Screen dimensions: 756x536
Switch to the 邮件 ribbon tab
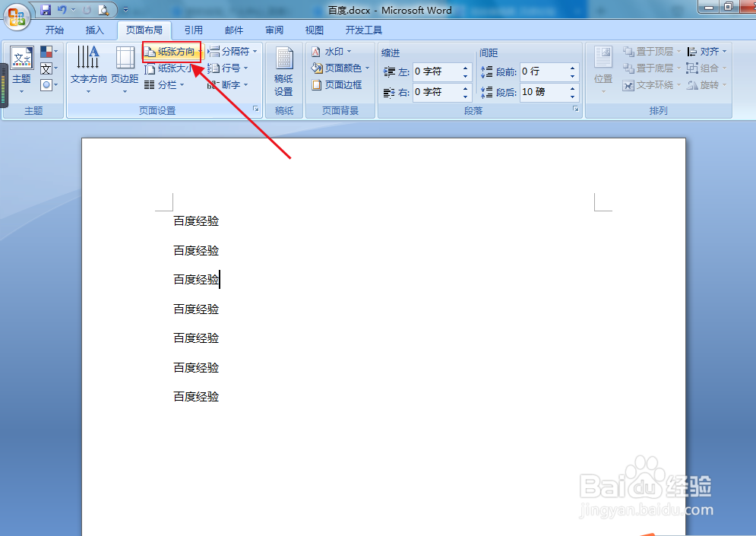pyautogui.click(x=233, y=30)
